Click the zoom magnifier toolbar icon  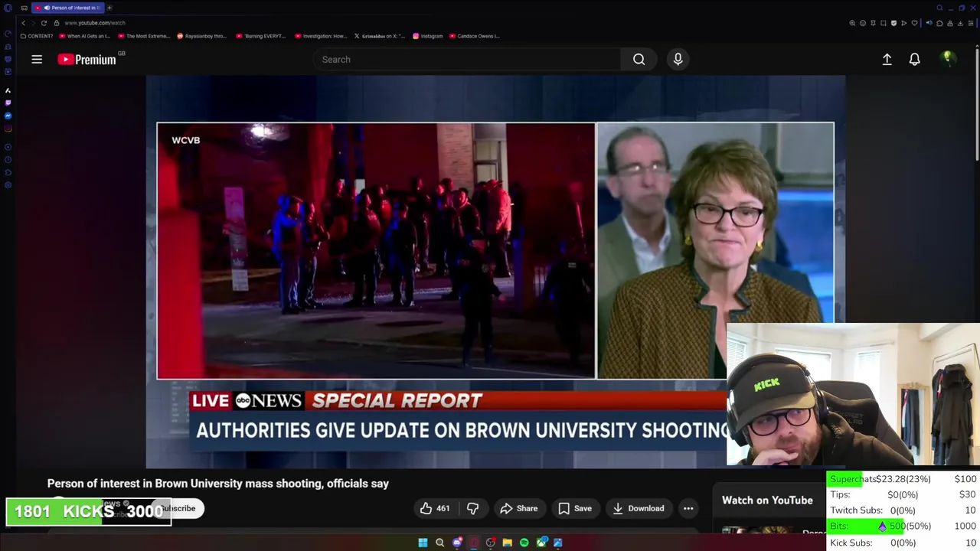coord(852,23)
